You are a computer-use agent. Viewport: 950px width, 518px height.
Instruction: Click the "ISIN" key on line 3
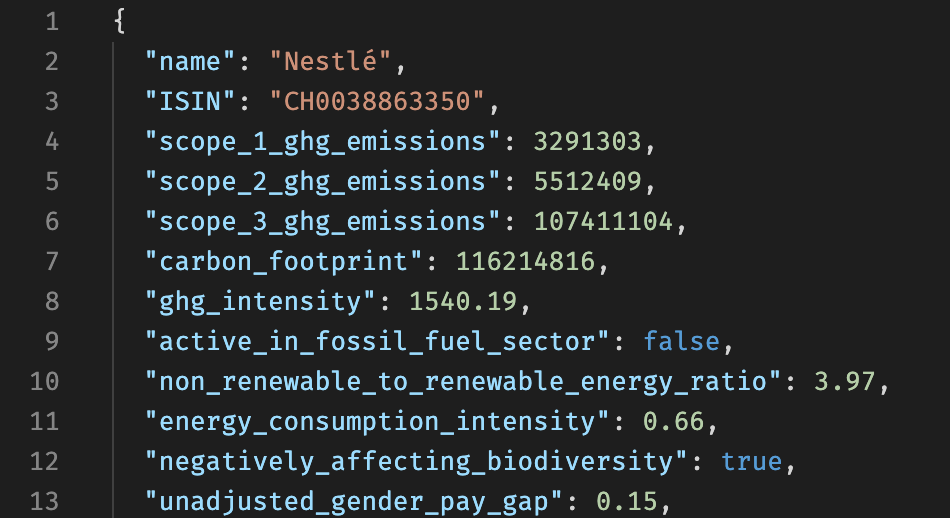tap(190, 101)
